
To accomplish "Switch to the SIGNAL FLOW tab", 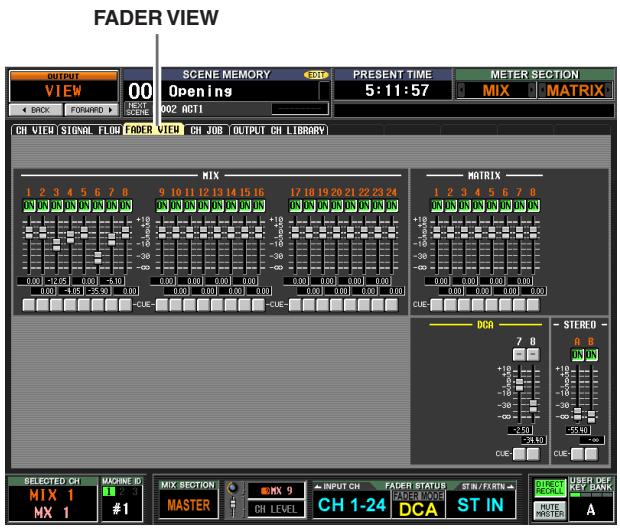I will [x=90, y=130].
